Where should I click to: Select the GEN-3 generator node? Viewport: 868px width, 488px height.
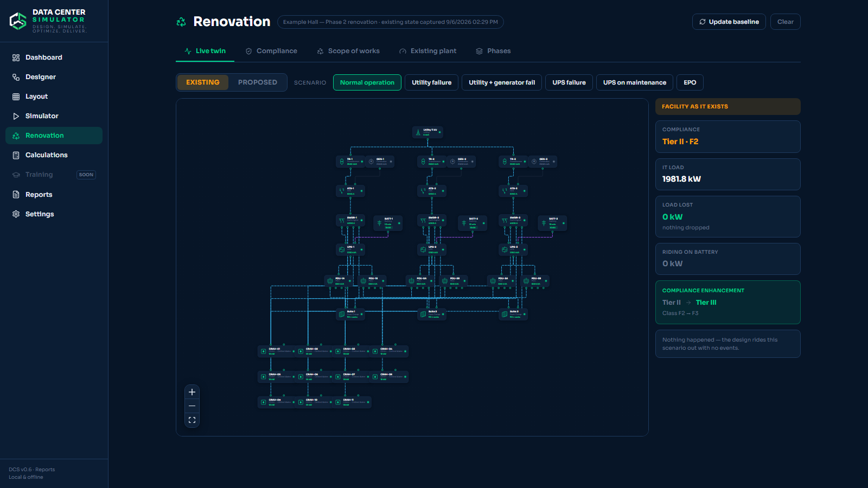542,162
